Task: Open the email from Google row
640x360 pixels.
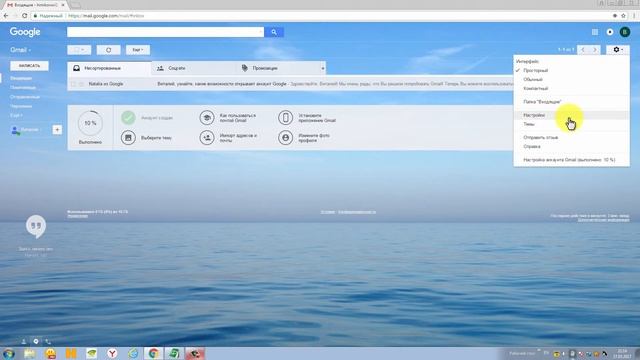Action: coord(290,84)
